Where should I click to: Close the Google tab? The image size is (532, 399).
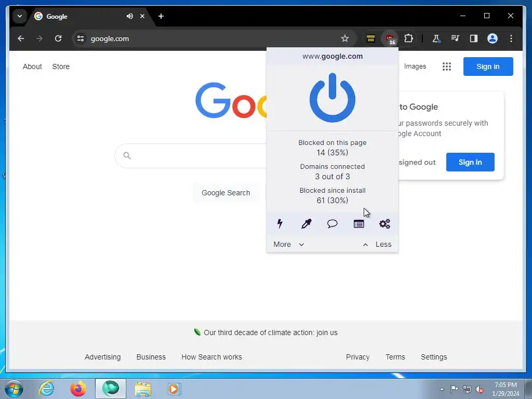pos(142,16)
